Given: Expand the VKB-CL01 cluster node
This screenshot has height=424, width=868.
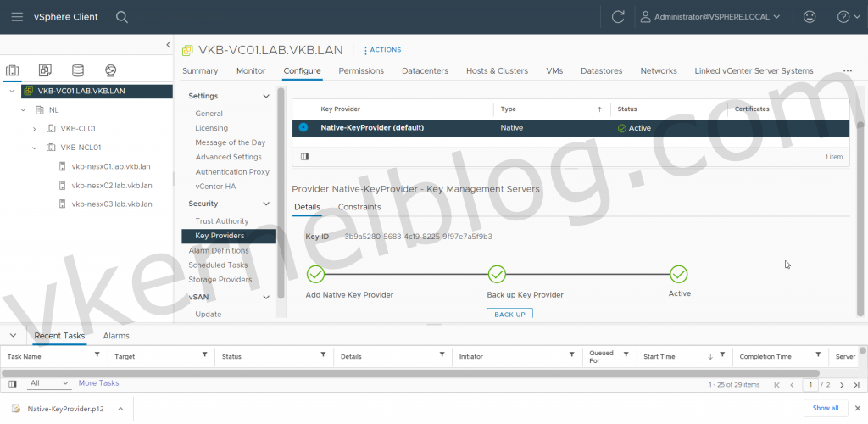Looking at the screenshot, I should pyautogui.click(x=34, y=129).
